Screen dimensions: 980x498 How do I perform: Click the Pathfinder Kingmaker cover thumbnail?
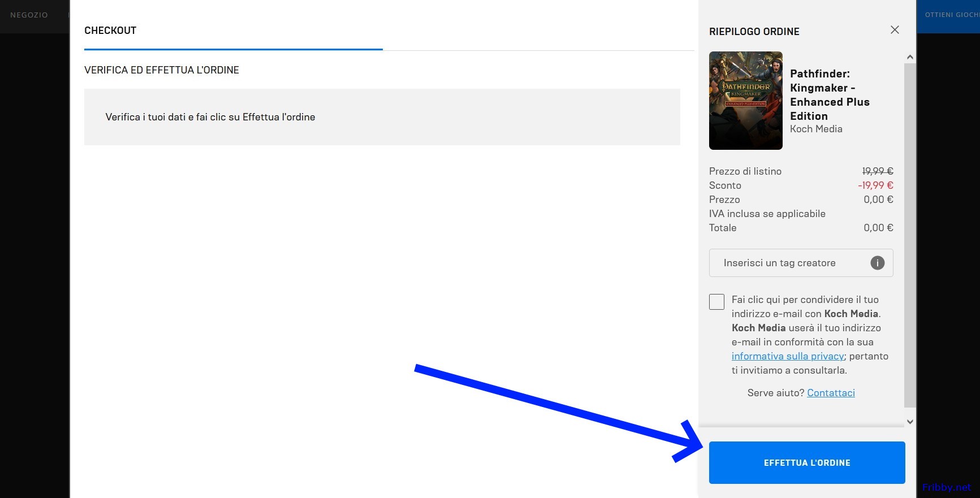(745, 101)
